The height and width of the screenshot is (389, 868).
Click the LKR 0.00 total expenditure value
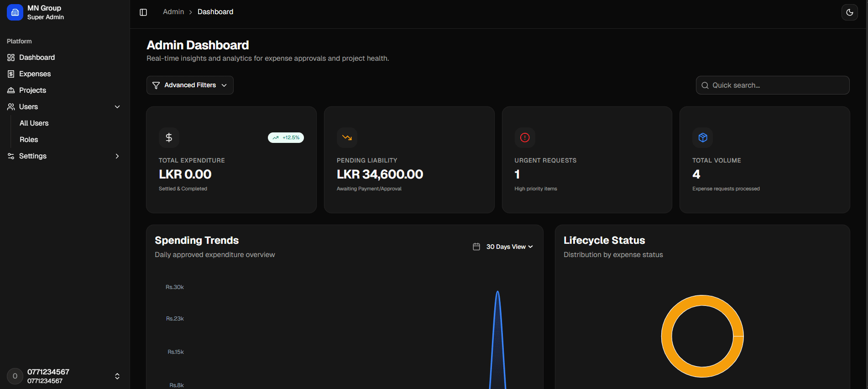(185, 174)
